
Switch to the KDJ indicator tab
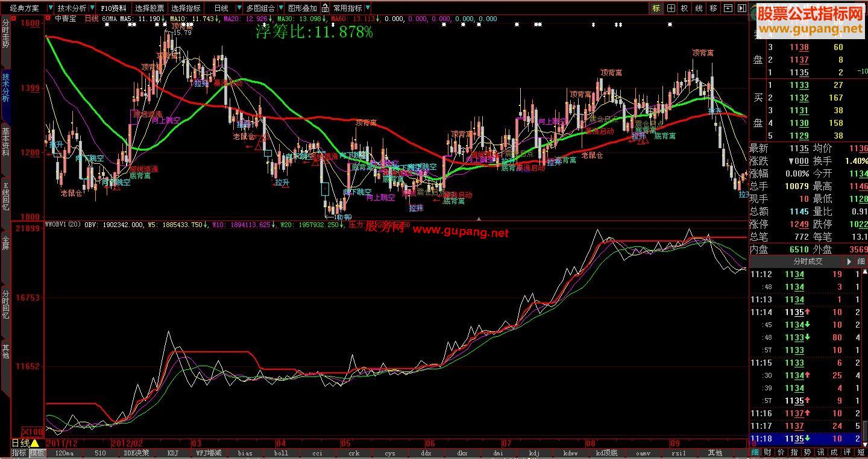(x=173, y=453)
